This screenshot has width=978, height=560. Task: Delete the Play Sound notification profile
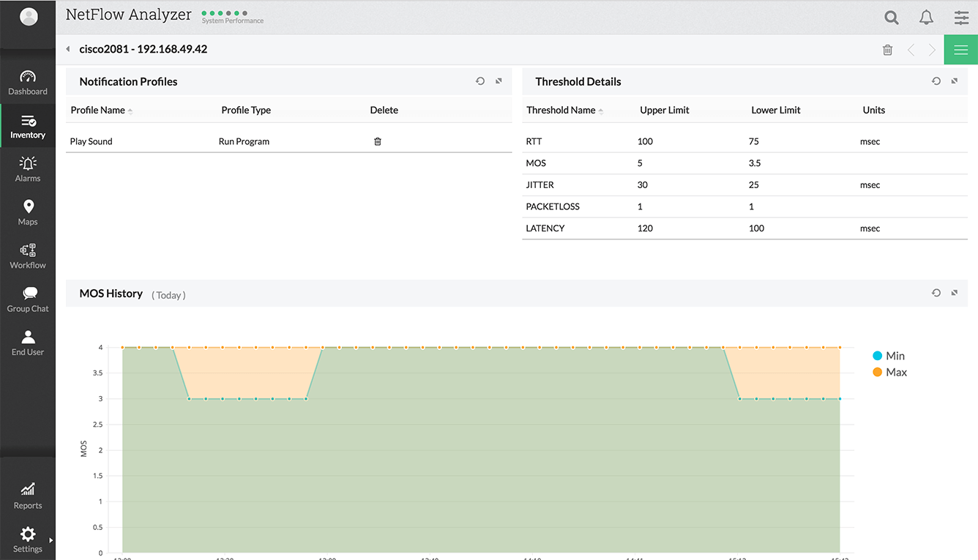pyautogui.click(x=378, y=141)
